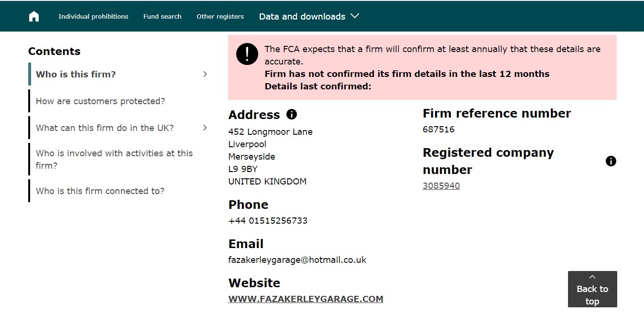This screenshot has width=644, height=314.
Task: Click the Merseyside address line
Action: click(252, 156)
